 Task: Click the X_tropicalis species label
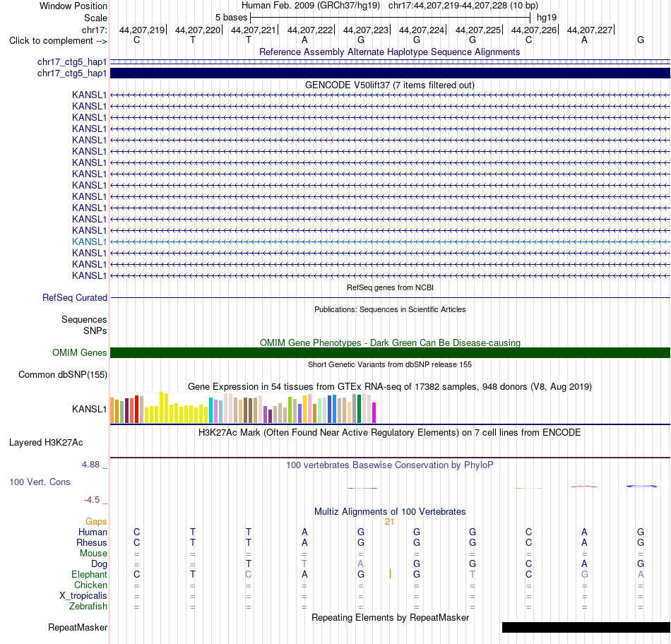pos(83,596)
